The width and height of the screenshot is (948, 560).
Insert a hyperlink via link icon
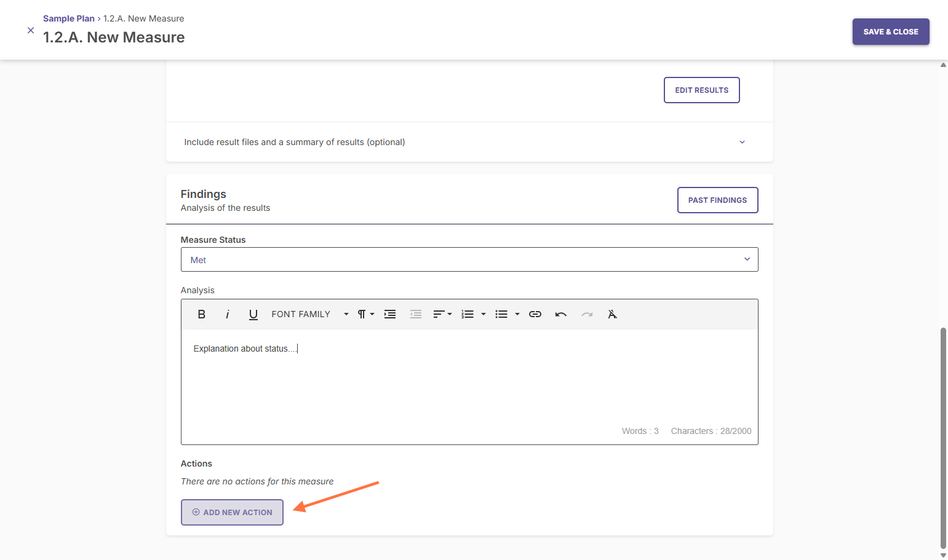535,314
